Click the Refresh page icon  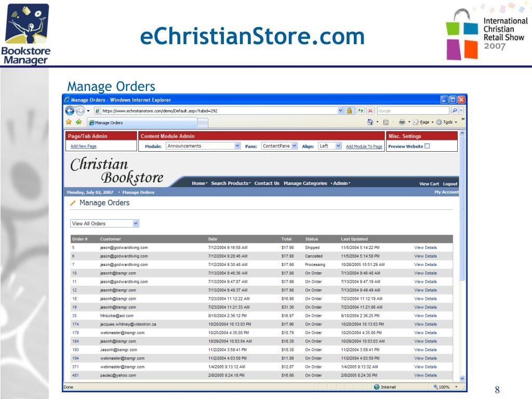coord(361,111)
